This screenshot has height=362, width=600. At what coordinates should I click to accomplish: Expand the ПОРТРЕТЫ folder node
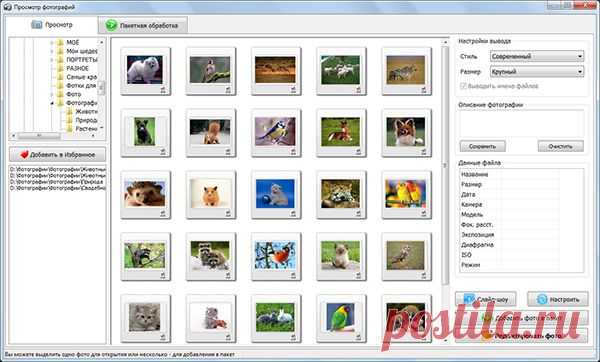click(x=52, y=60)
